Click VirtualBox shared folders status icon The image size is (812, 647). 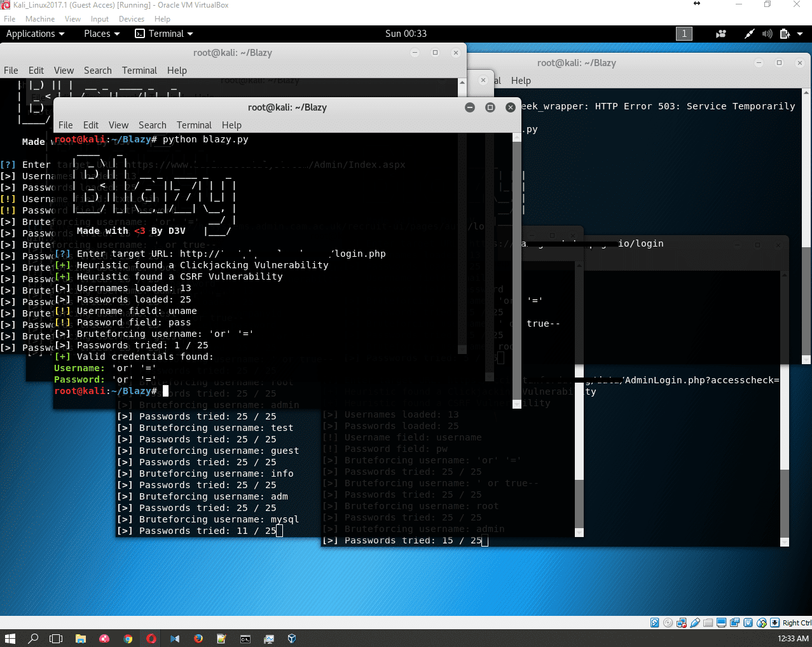point(708,623)
